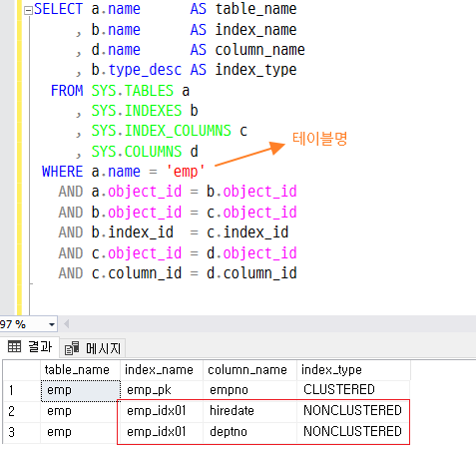Click SYS.COLUMNS in the query
Viewport: 476px width, 451px height.
(x=137, y=152)
